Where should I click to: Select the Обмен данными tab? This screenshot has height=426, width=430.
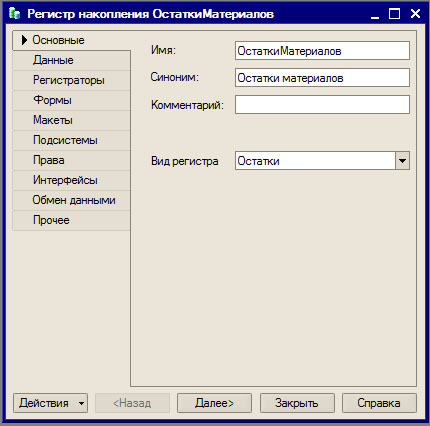pos(71,200)
